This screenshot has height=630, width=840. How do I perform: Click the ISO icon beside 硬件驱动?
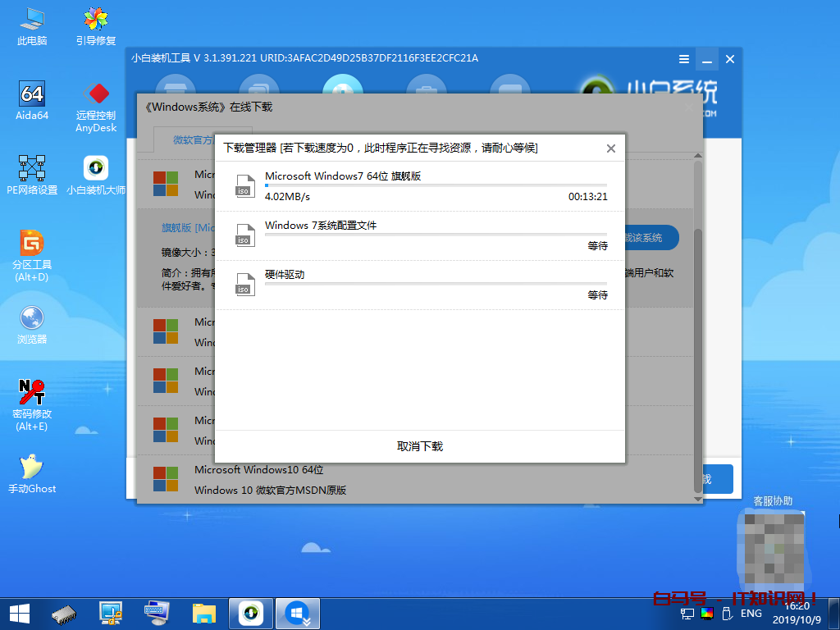point(243,283)
